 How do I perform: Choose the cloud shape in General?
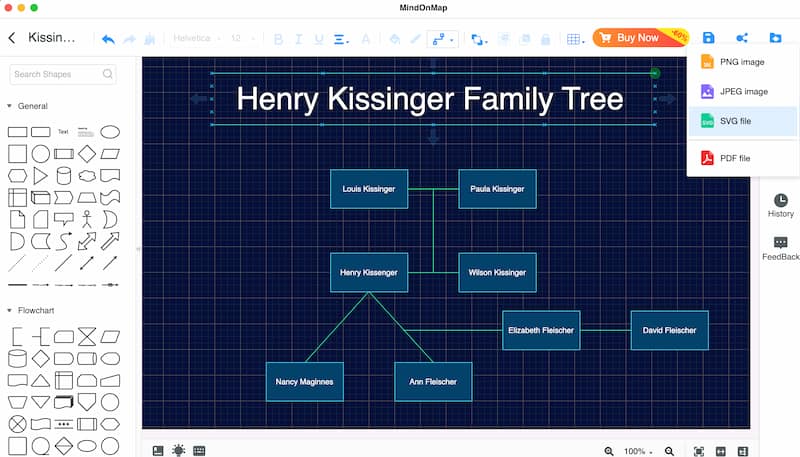pos(87,176)
